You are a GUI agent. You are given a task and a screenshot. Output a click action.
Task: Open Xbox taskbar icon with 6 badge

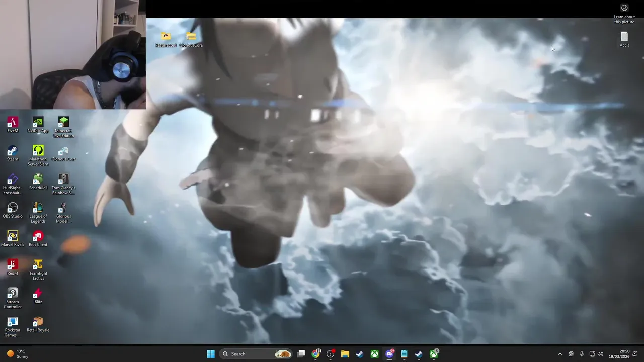pyautogui.click(x=434, y=354)
